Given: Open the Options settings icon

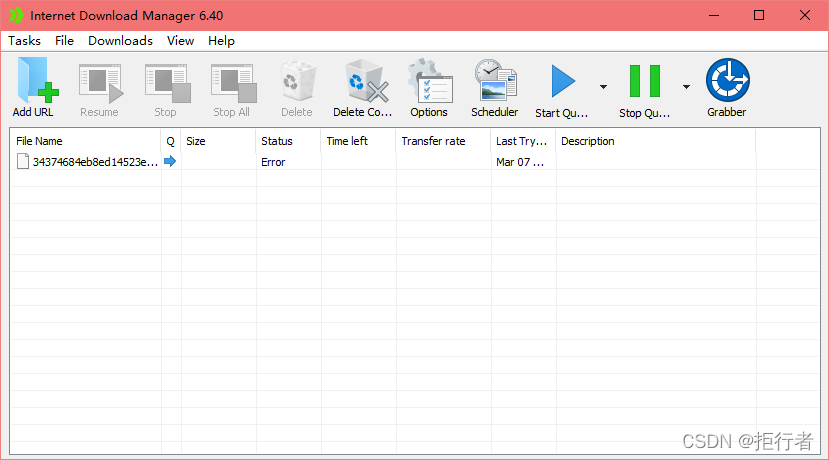Looking at the screenshot, I should [430, 81].
